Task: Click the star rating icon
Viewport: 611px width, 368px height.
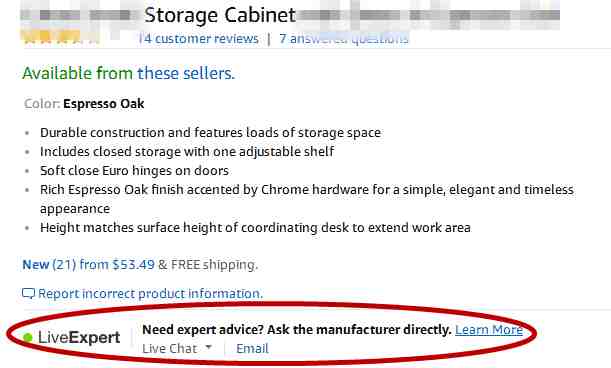Action: coord(60,38)
